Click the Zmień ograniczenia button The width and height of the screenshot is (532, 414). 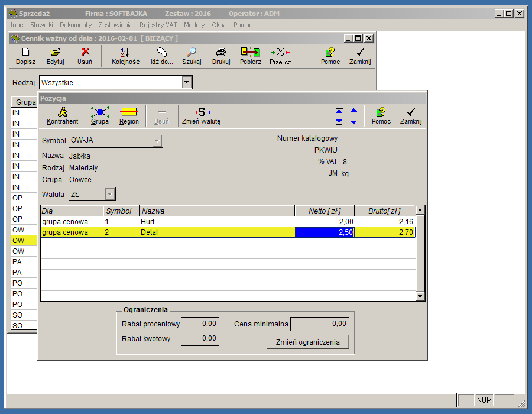(x=308, y=342)
